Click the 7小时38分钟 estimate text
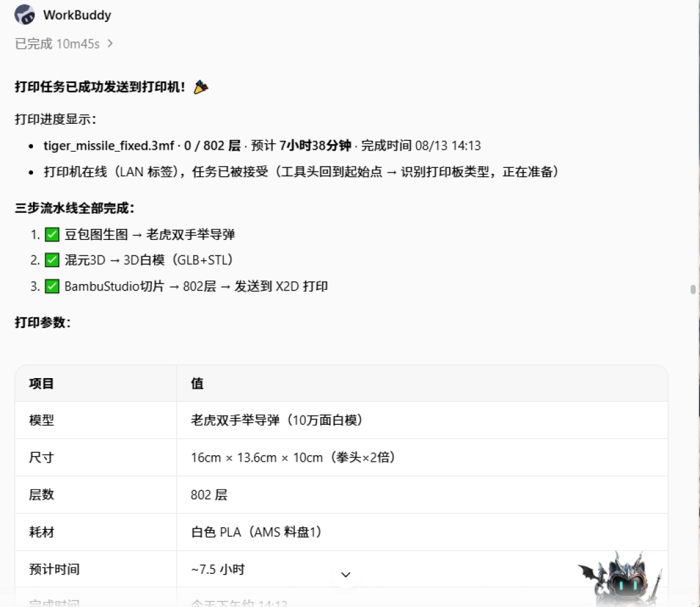Viewport: 700px width, 607px height. [x=315, y=146]
